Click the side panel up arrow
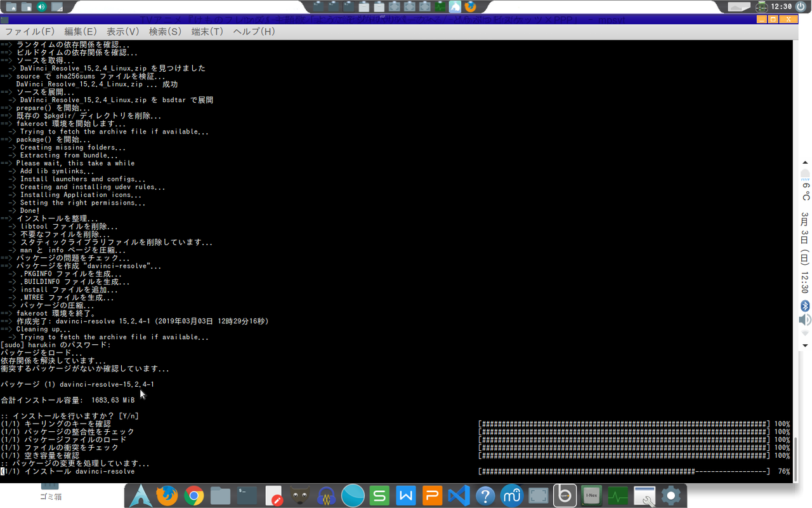 [x=806, y=163]
